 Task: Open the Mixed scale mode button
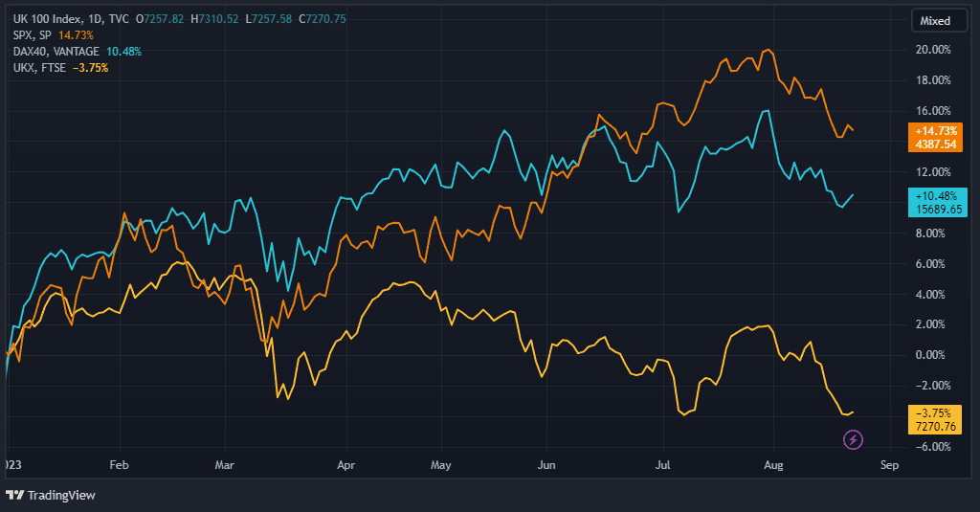(x=935, y=20)
